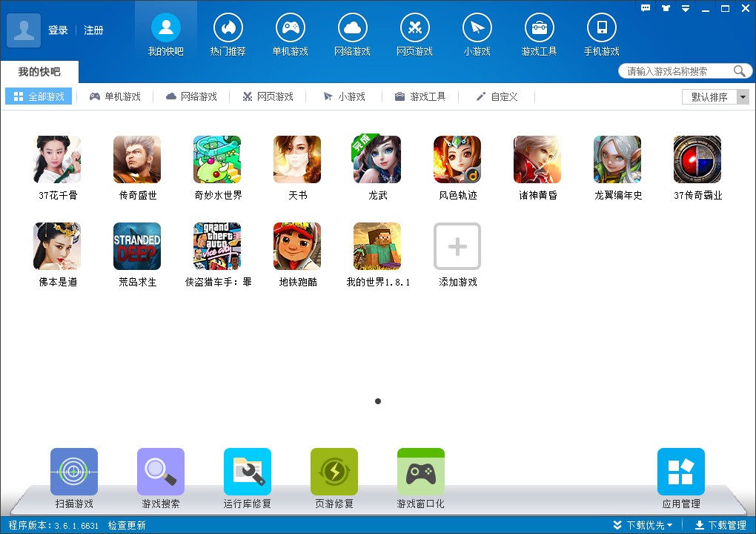Select the 全部游戏 filter tab
The image size is (756, 534).
[x=39, y=96]
